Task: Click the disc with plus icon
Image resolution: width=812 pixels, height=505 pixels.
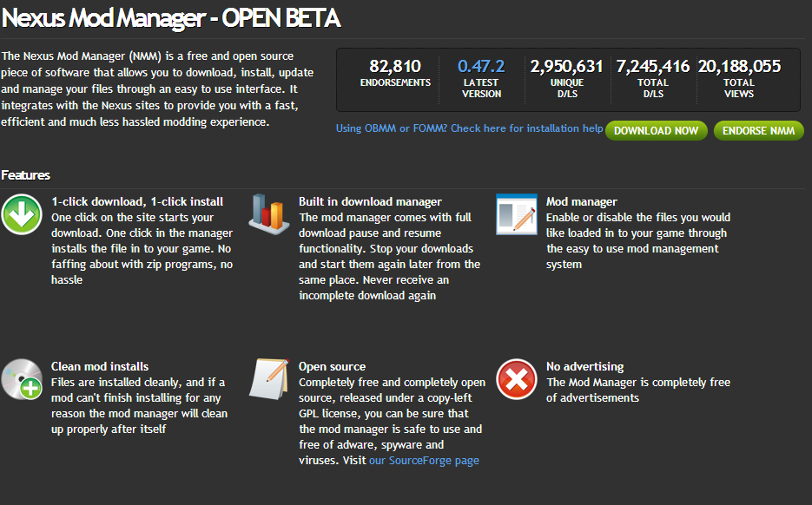Action: 22,379
